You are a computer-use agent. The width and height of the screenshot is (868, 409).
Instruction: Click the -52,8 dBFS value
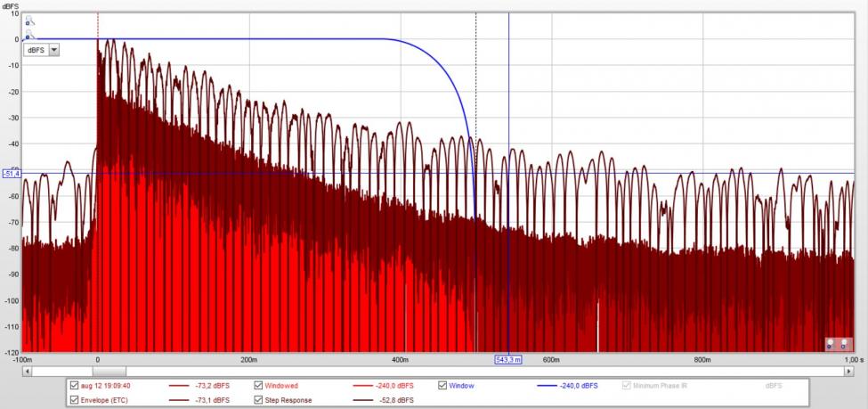(396, 399)
